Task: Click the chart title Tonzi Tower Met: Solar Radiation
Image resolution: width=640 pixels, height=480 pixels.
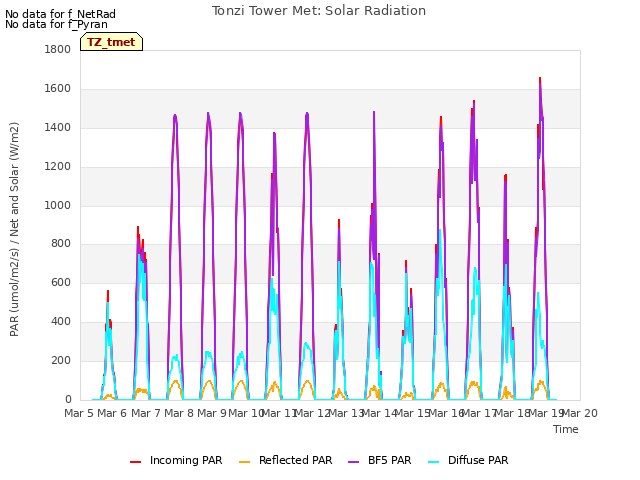Action: coord(319,11)
